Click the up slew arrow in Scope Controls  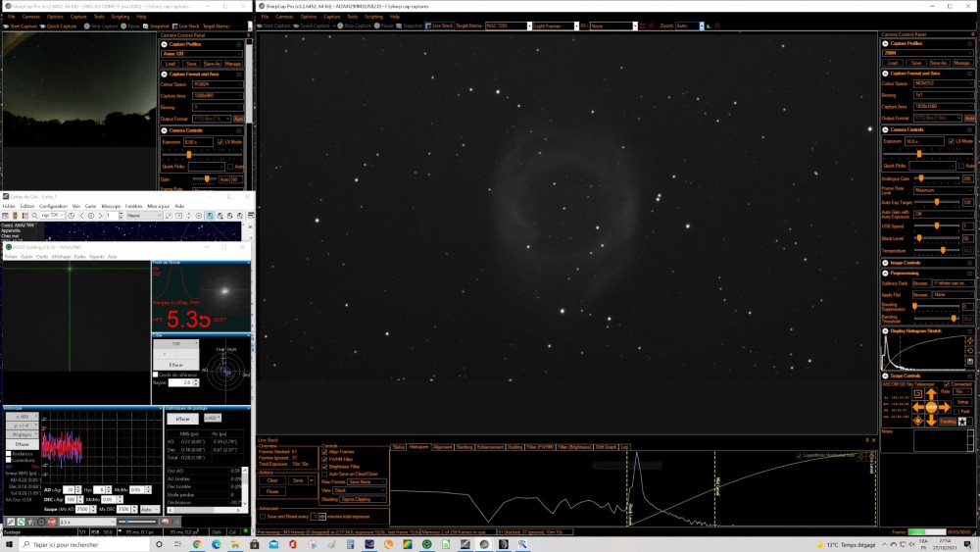click(x=931, y=394)
